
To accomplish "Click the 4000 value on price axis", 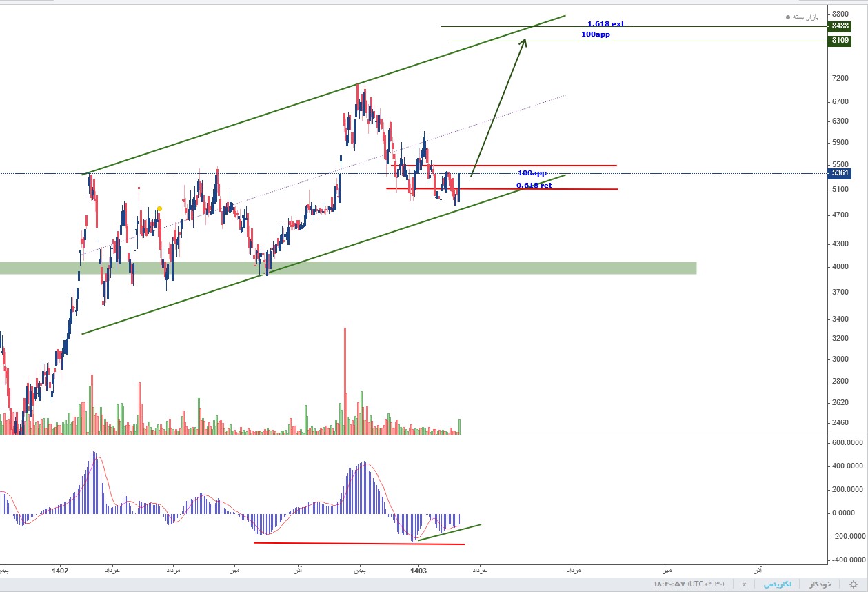I will (840, 267).
